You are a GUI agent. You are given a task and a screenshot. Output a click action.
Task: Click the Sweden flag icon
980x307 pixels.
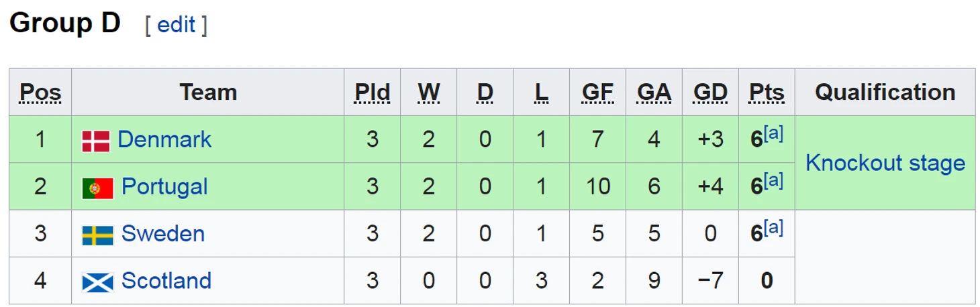97,235
